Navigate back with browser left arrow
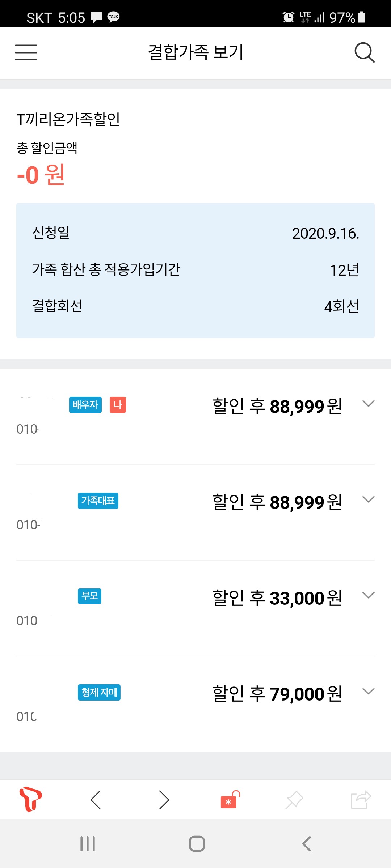 click(x=96, y=800)
